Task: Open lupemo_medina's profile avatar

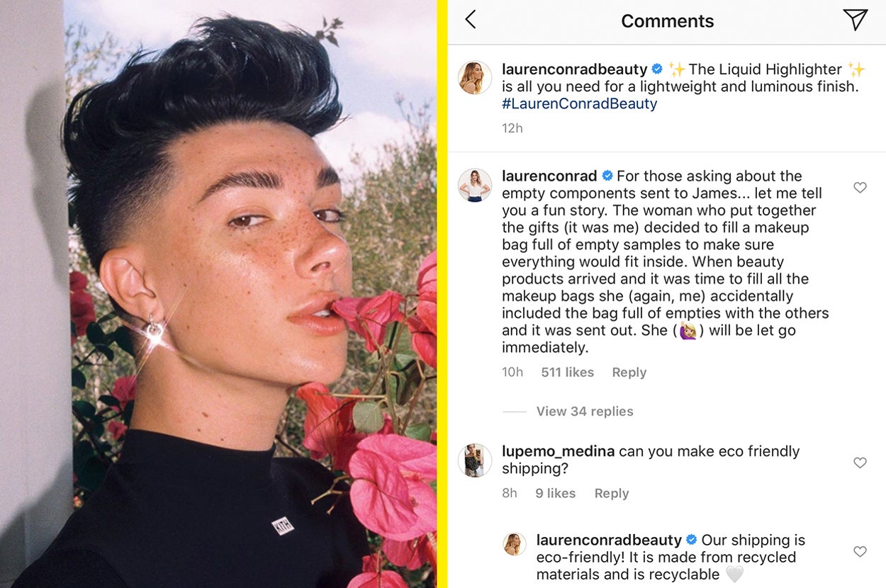Action: point(474,460)
